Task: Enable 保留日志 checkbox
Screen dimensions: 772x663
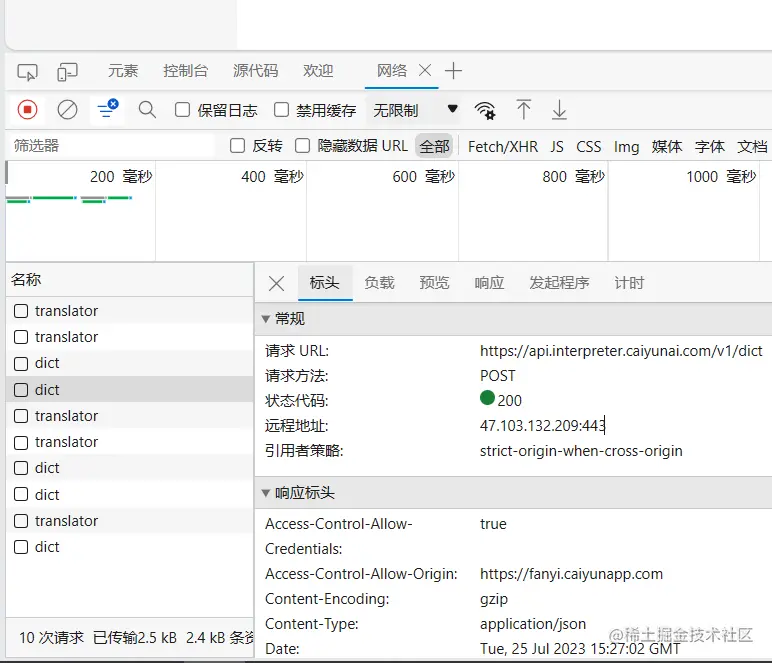Action: click(x=182, y=109)
